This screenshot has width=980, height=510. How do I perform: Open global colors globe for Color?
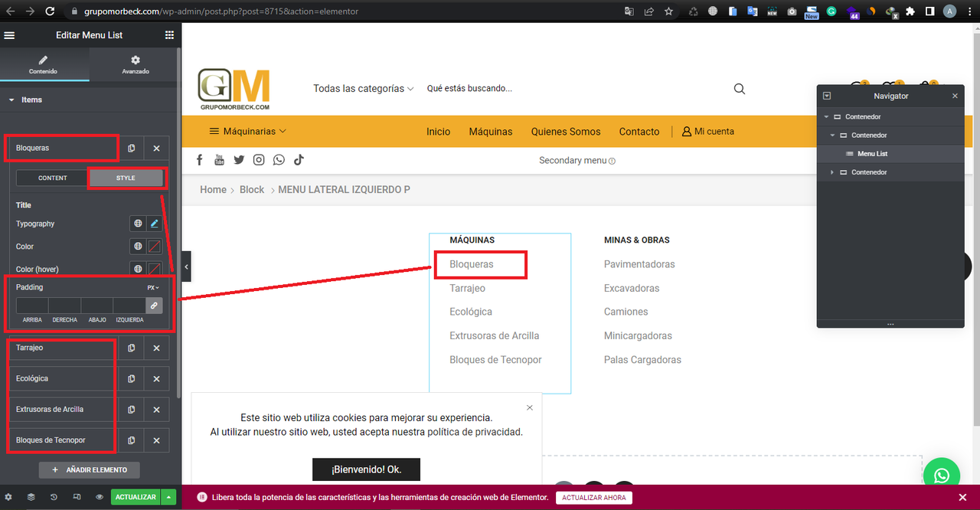138,247
